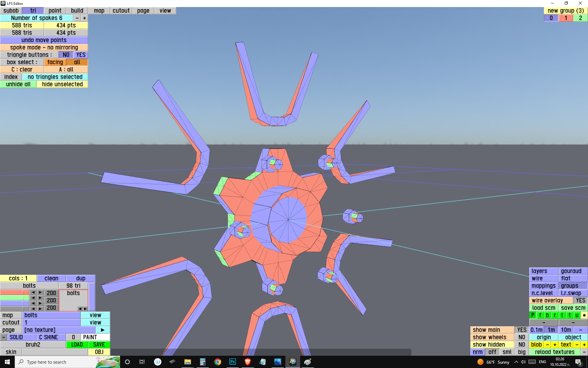588x368 pixels.
Task: Toggle the show hidden setting
Action: (522, 345)
